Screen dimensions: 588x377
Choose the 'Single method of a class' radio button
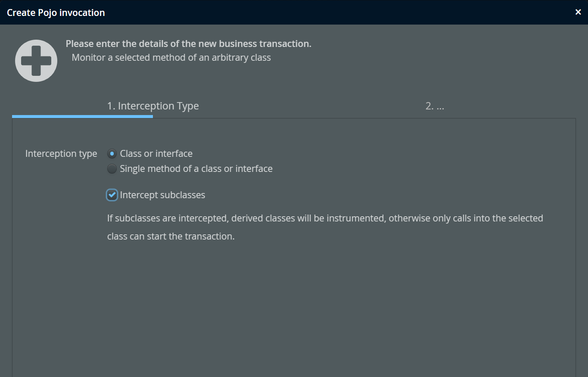pos(112,169)
